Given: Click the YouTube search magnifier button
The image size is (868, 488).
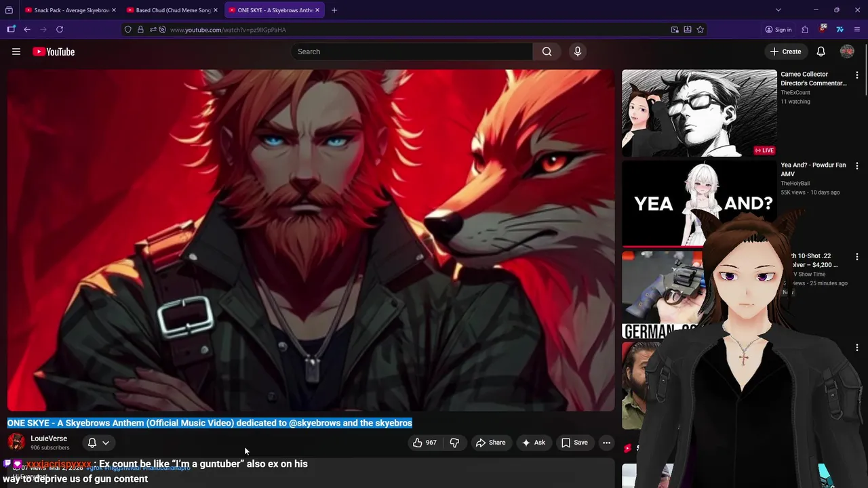Looking at the screenshot, I should (547, 52).
